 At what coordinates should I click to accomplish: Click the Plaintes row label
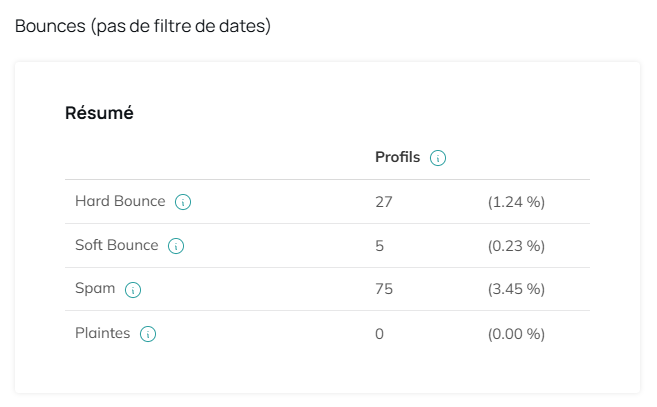tap(103, 333)
